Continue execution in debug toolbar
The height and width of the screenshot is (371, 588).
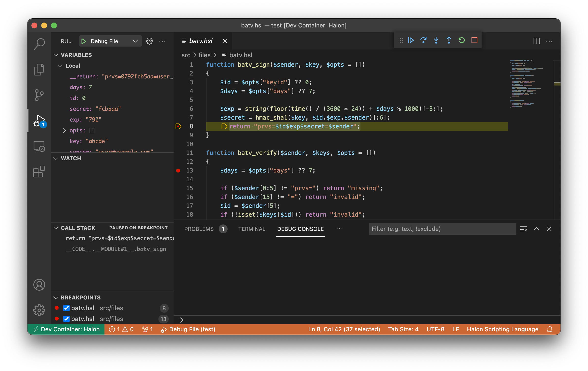[411, 40]
